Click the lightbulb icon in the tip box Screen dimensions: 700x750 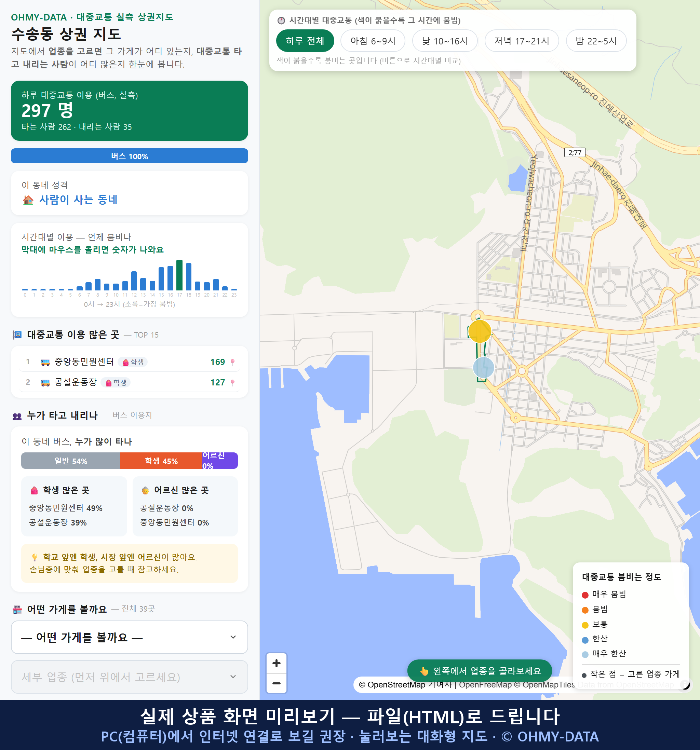pos(35,557)
